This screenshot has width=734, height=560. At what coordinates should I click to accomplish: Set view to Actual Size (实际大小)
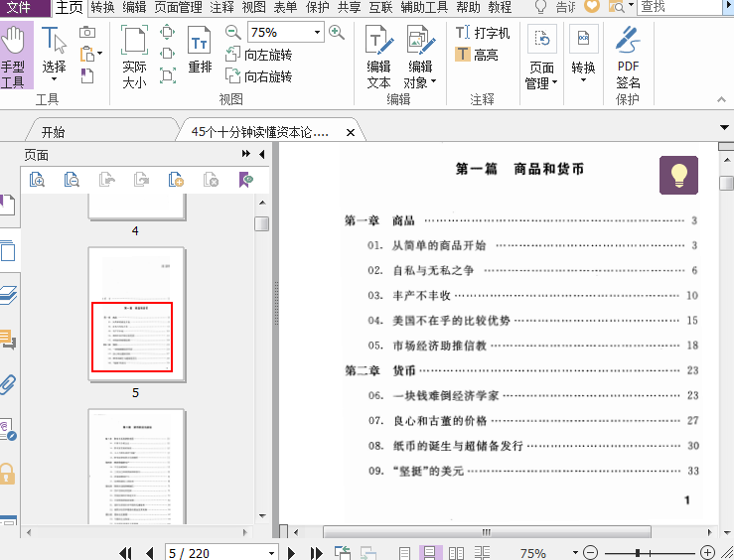coord(134,57)
